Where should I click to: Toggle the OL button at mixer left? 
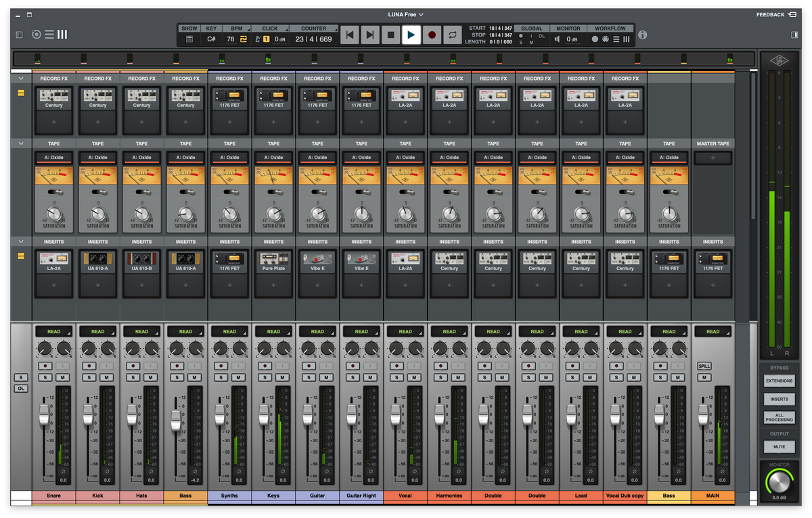pyautogui.click(x=21, y=389)
